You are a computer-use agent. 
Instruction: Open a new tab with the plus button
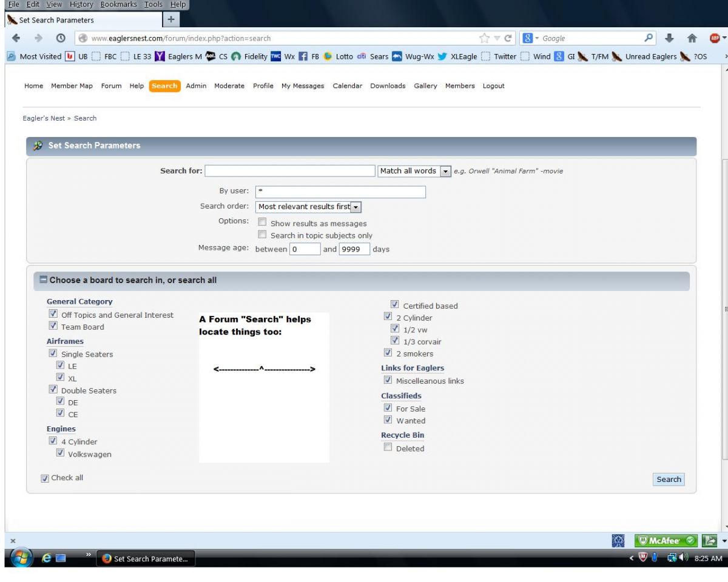(x=172, y=19)
